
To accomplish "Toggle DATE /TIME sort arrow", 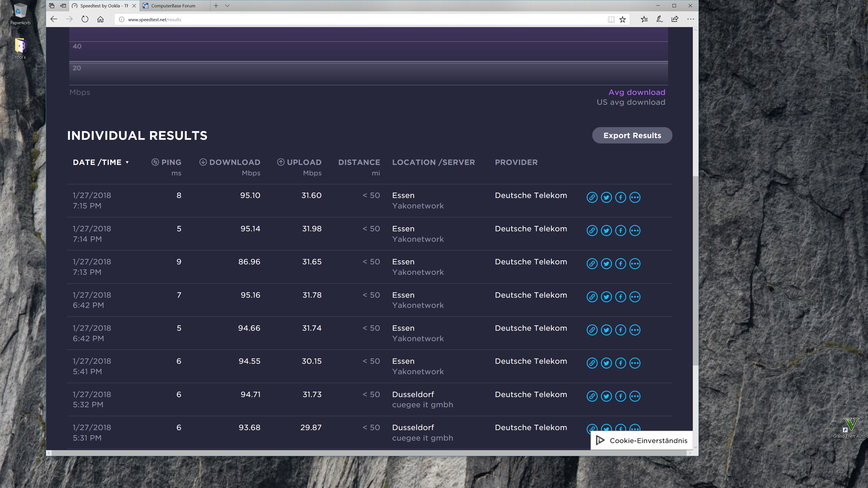I will [127, 162].
